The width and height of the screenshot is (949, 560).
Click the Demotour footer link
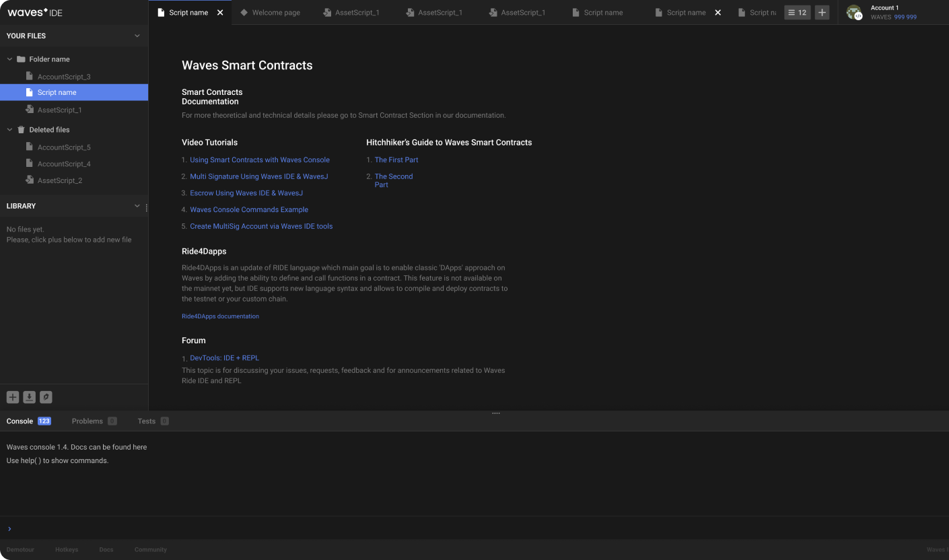coord(20,550)
